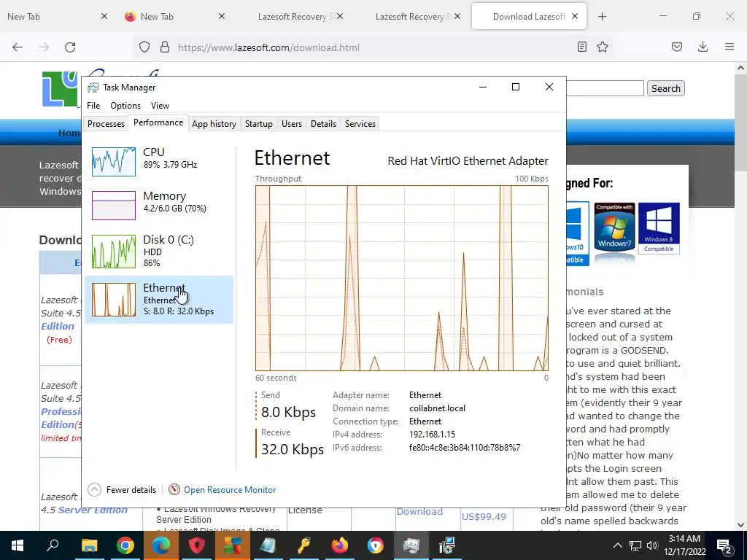Close the Download Lazesoft tab
The image size is (747, 560).
(575, 17)
